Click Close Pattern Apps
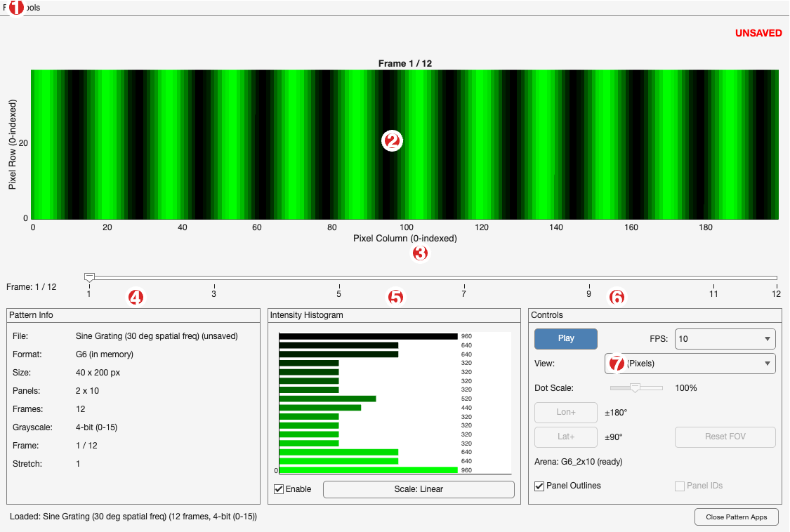 736,517
